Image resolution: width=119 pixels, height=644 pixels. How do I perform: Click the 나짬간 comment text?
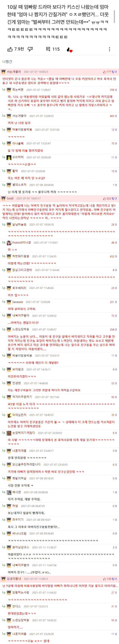tap(7, 62)
